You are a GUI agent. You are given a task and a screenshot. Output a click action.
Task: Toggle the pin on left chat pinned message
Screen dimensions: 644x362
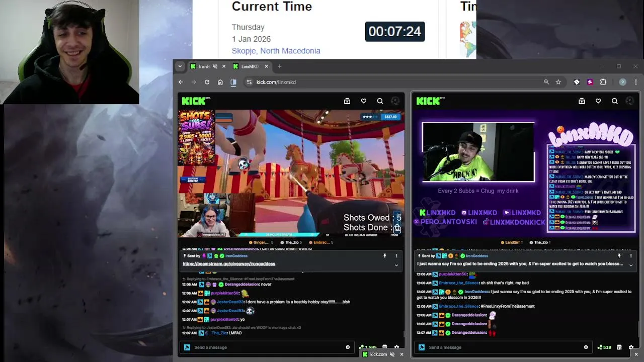pos(385,256)
